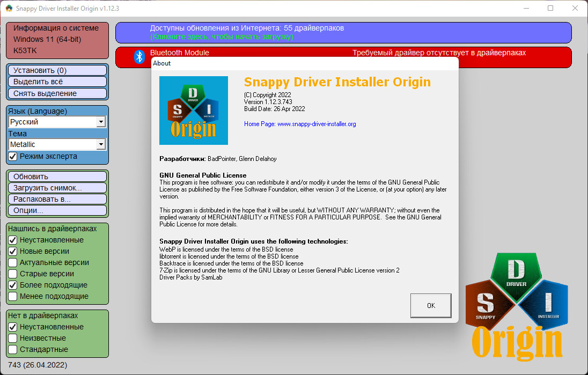Click the Установить (0) button
This screenshot has width=588, height=375.
[57, 70]
